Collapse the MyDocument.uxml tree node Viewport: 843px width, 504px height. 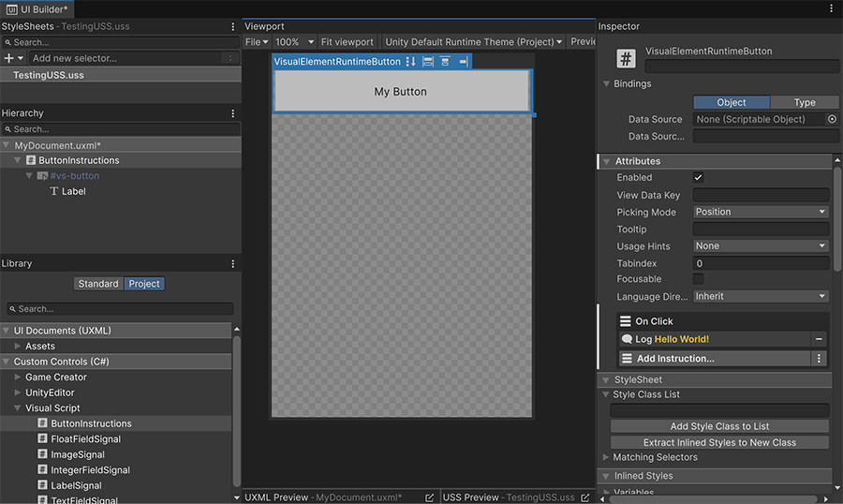6,145
